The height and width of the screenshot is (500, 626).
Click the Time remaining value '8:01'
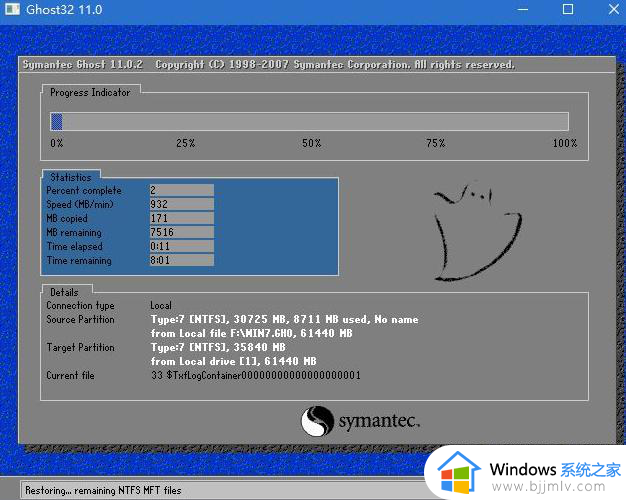[182, 260]
